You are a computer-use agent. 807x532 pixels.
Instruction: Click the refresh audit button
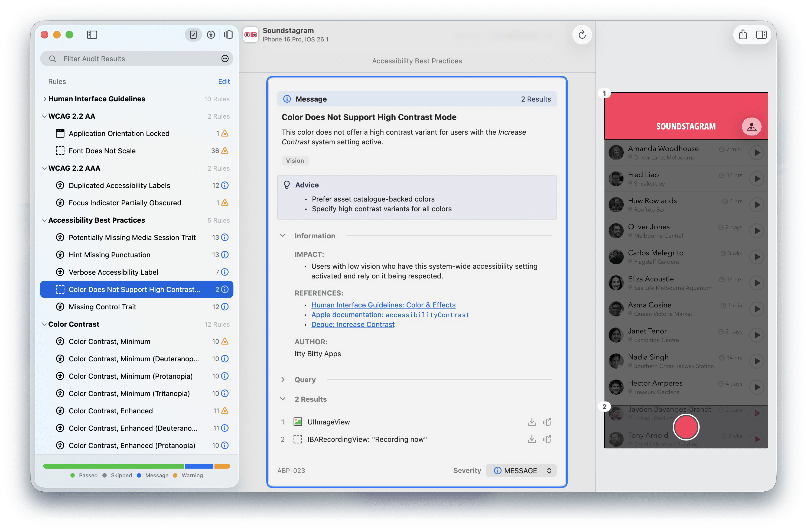(582, 35)
